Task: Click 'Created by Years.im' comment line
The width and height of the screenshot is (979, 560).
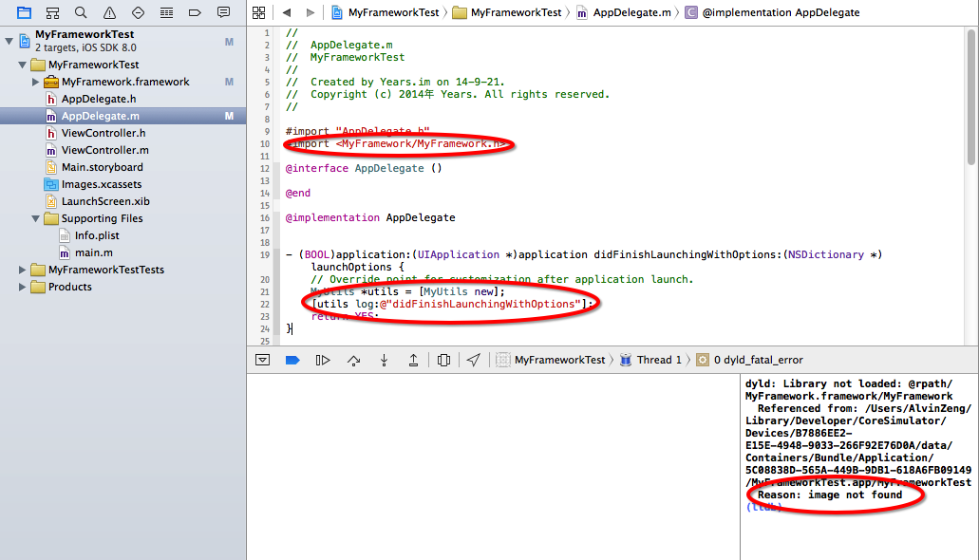Action: 395,82
